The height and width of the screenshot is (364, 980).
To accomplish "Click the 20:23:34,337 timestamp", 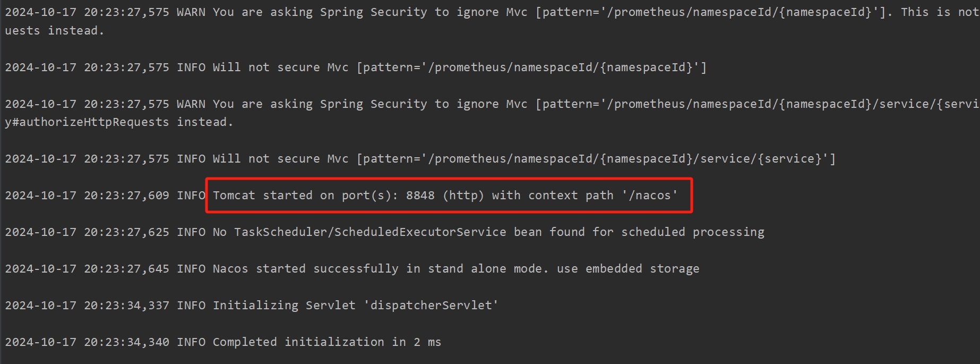I will 126,306.
